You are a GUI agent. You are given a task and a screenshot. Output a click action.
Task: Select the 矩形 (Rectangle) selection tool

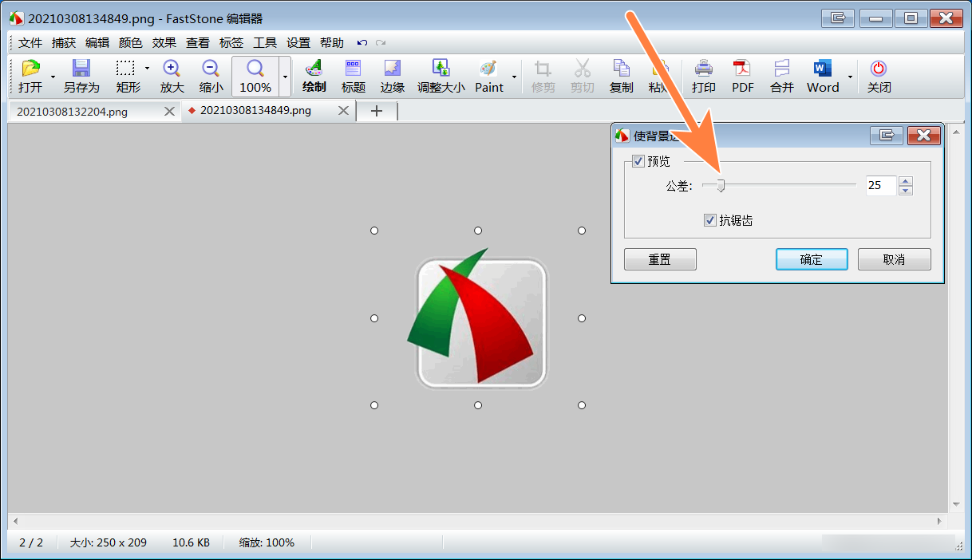point(128,77)
